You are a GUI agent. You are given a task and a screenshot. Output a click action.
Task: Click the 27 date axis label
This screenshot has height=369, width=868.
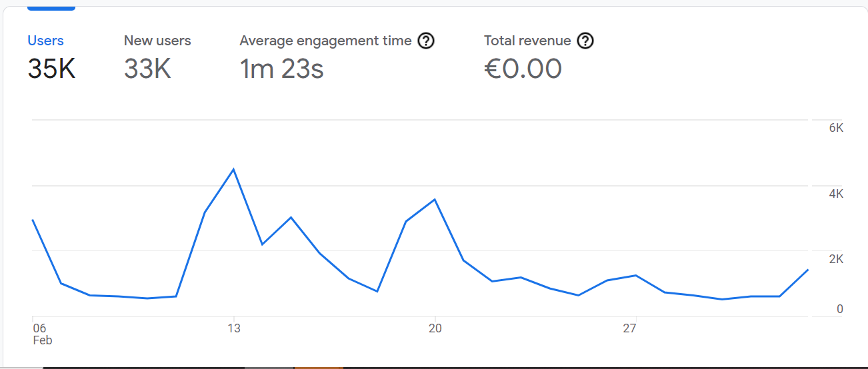[629, 328]
